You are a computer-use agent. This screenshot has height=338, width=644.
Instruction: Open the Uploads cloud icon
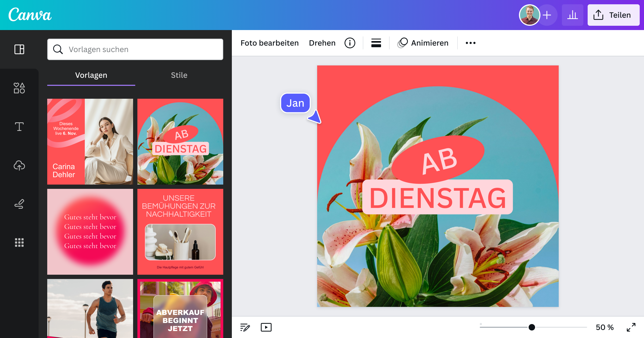coord(19,165)
